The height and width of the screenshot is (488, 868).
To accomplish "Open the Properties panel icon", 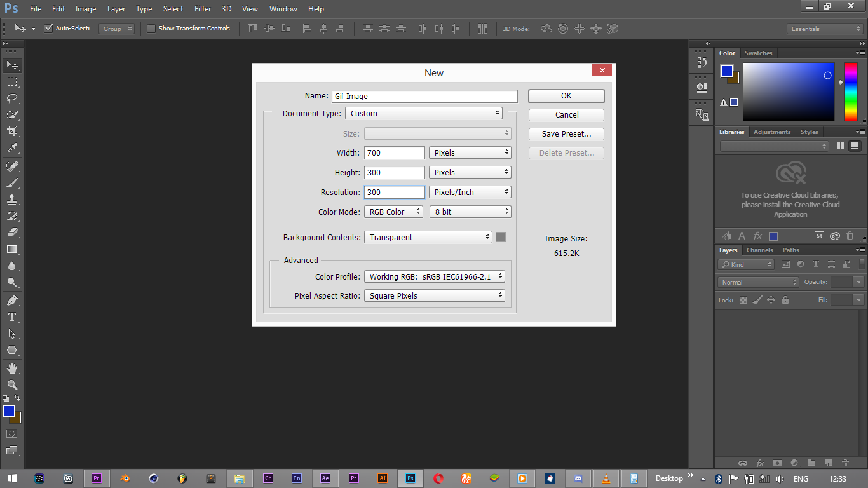I will pyautogui.click(x=702, y=87).
